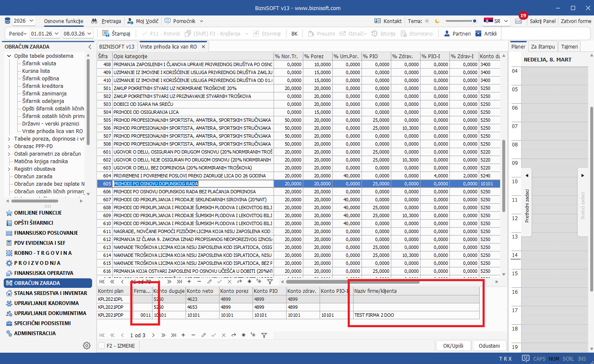594x364 pixels.
Task: Open the Pretraga menu
Action: click(x=106, y=21)
